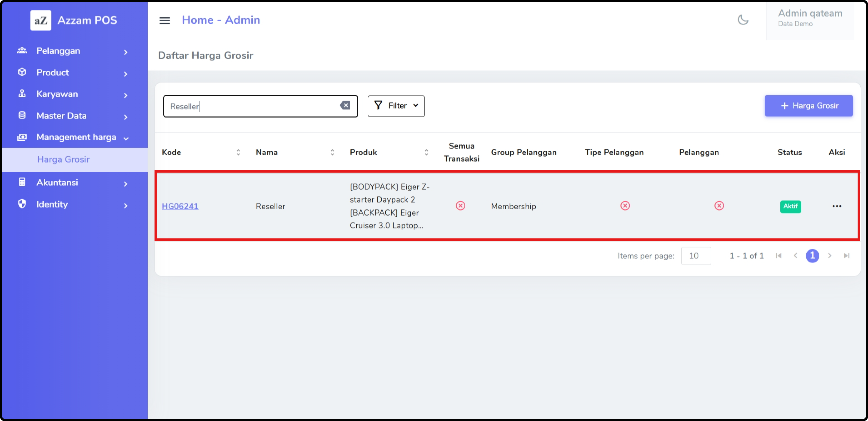Open the Filter dropdown
The height and width of the screenshot is (421, 868).
click(x=396, y=106)
